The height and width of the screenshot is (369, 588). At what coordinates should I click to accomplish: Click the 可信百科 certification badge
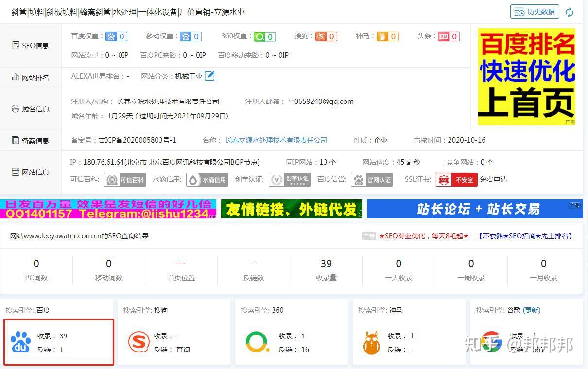pos(125,180)
